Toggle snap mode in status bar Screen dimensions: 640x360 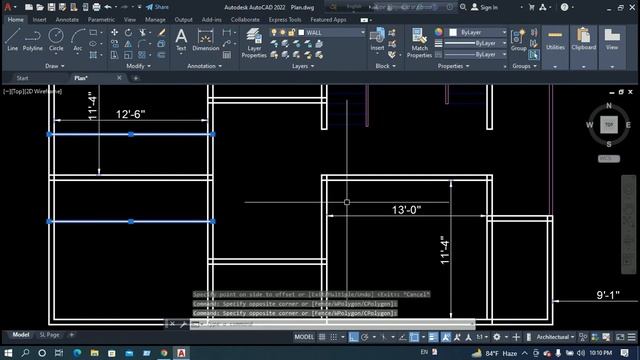pos(333,337)
